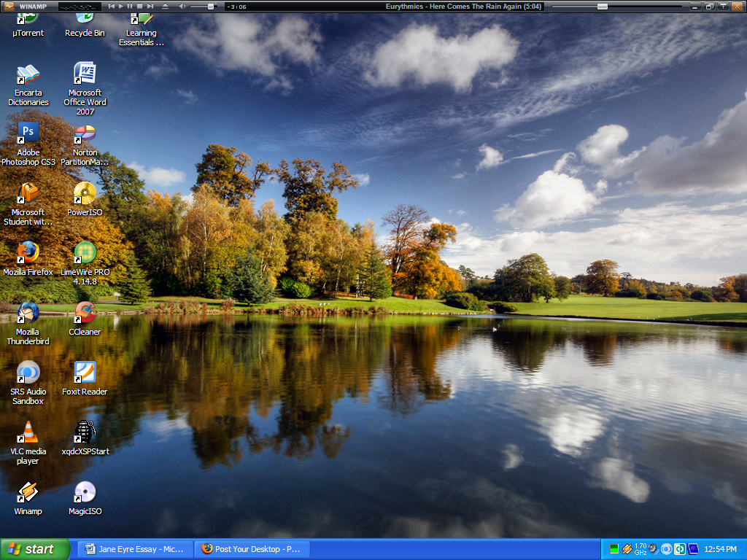Select the Microsoft Office Word 2007 icon
The image size is (747, 560).
click(85, 74)
